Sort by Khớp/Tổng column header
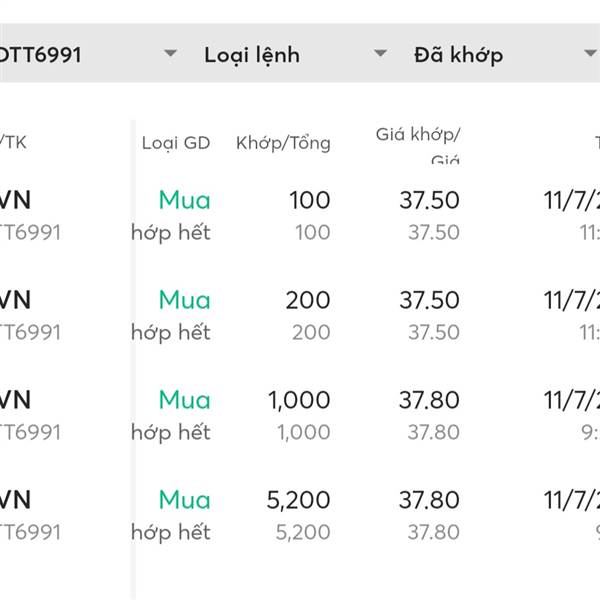This screenshot has height=600, width=600. click(283, 143)
